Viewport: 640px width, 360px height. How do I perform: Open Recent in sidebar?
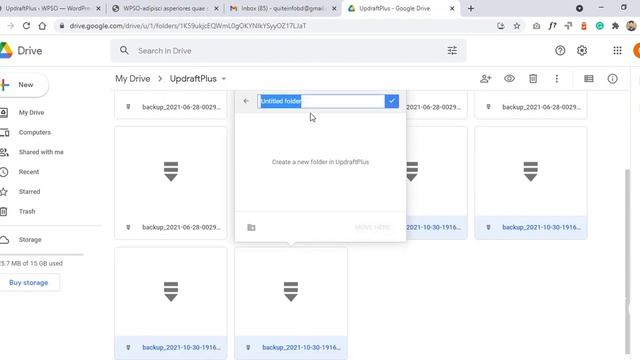(x=29, y=172)
